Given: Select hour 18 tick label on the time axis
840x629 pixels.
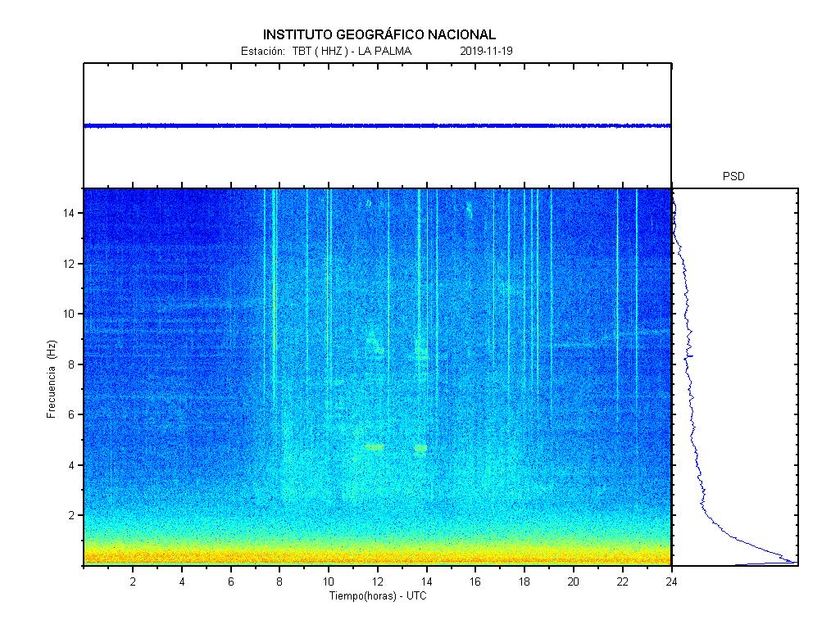Looking at the screenshot, I should tap(524, 581).
